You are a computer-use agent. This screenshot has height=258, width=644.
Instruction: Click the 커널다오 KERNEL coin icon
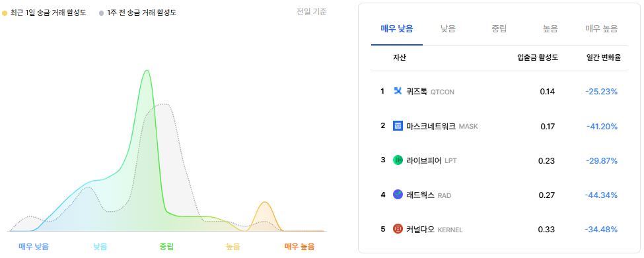[x=398, y=229]
